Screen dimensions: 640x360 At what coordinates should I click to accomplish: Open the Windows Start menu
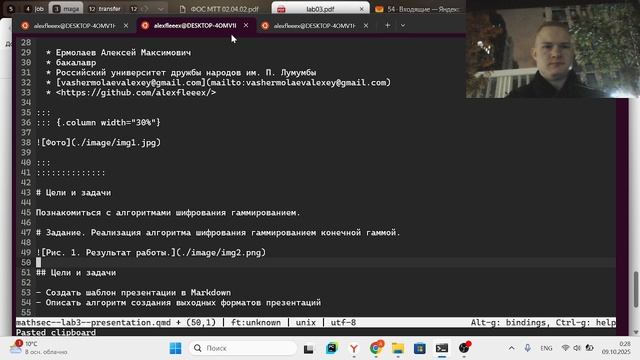click(x=175, y=348)
